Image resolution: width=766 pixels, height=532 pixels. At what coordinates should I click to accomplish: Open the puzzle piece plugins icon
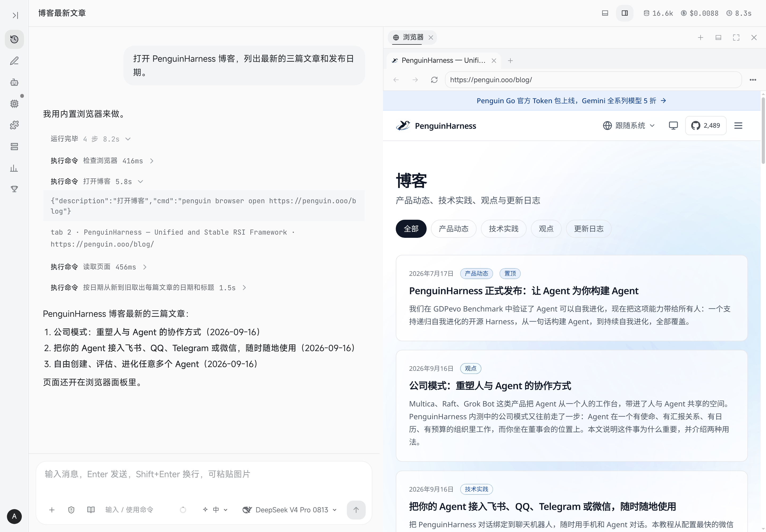coord(14,125)
